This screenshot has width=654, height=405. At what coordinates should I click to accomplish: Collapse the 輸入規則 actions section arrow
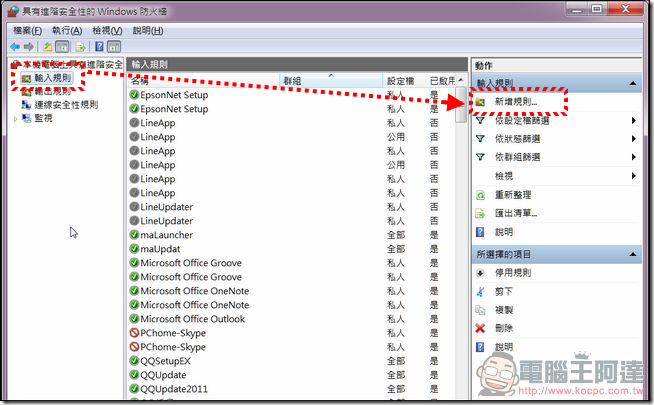point(633,83)
